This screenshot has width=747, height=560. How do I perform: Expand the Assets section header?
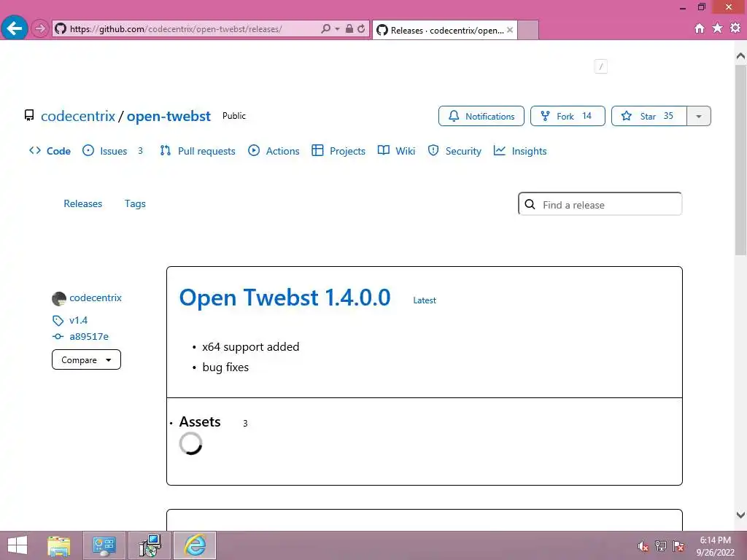click(x=200, y=422)
